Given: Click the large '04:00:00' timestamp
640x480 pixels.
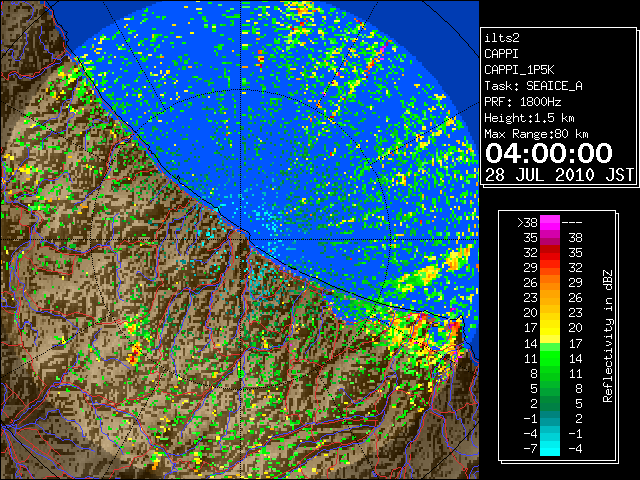Looking at the screenshot, I should point(549,153).
